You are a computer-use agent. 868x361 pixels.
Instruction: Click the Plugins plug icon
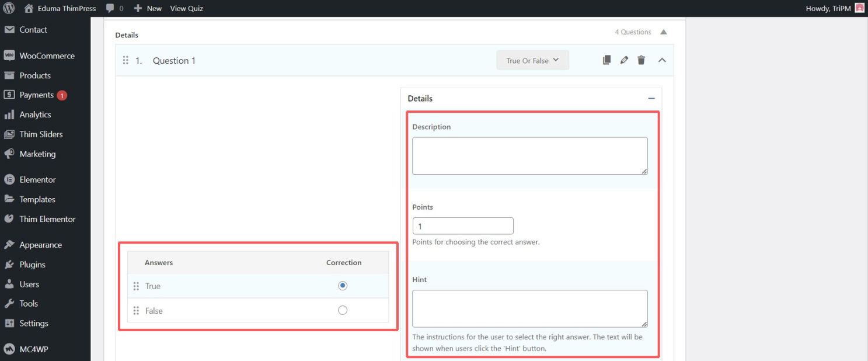pos(9,265)
